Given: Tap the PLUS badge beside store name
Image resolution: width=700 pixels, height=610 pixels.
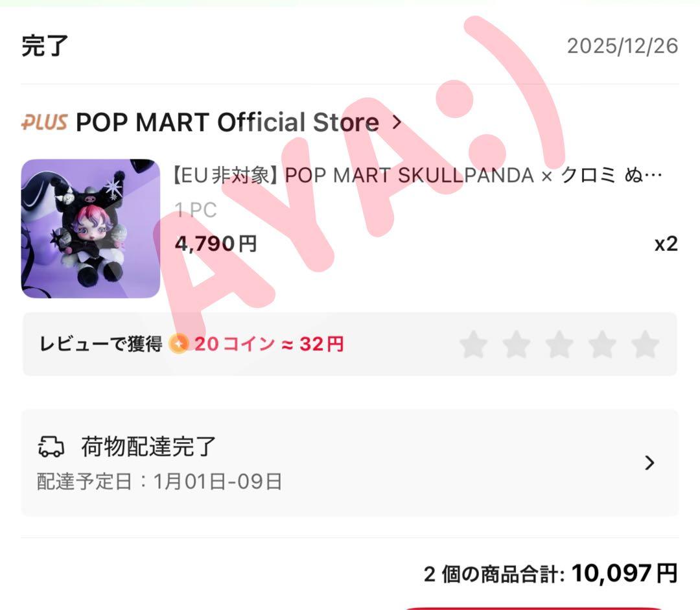Looking at the screenshot, I should click(45, 122).
